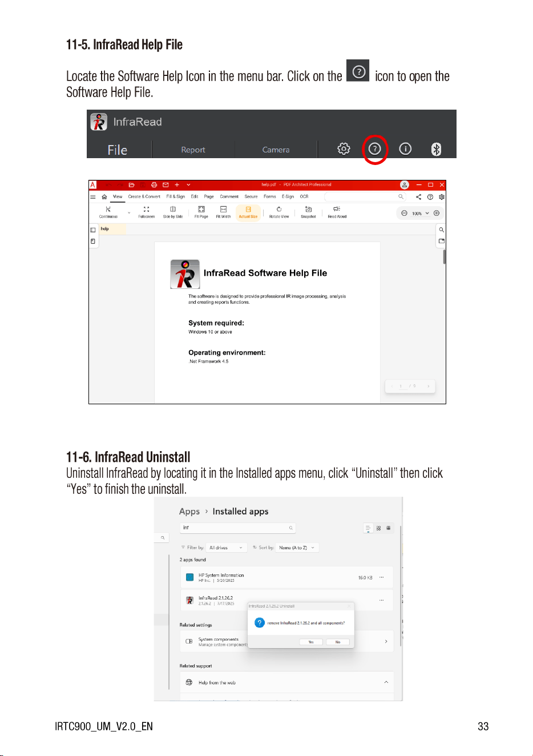Switch to grid view in Installed apps

pos(378,528)
